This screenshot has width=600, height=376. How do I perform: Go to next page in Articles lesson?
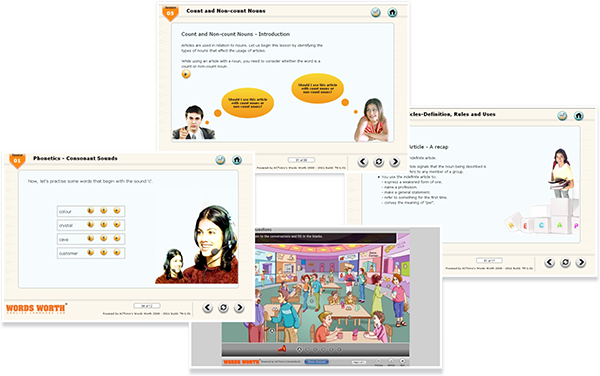[581, 262]
